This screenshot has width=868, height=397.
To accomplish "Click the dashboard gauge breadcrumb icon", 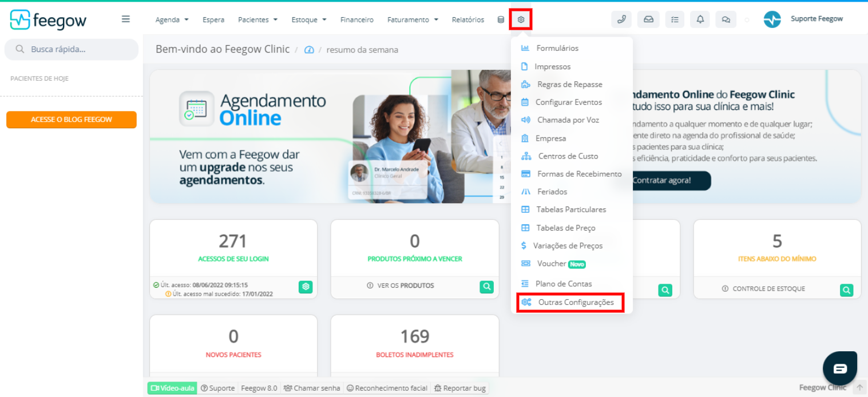I will pyautogui.click(x=309, y=50).
